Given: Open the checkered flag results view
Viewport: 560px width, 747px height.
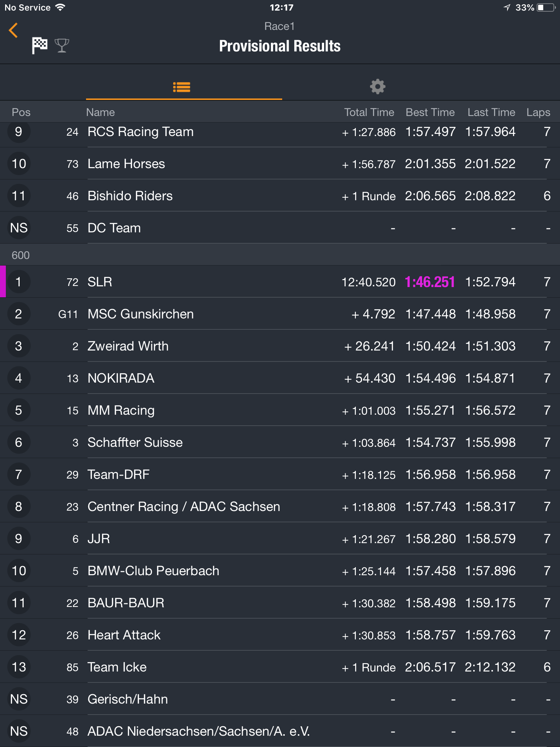Looking at the screenshot, I should click(x=40, y=46).
